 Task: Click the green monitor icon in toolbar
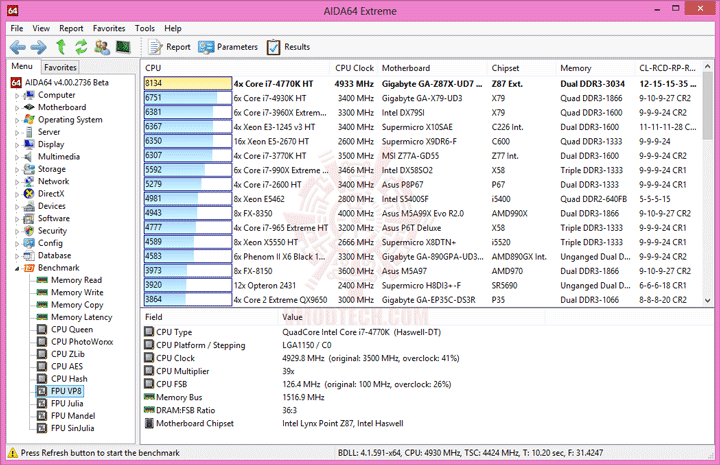123,47
